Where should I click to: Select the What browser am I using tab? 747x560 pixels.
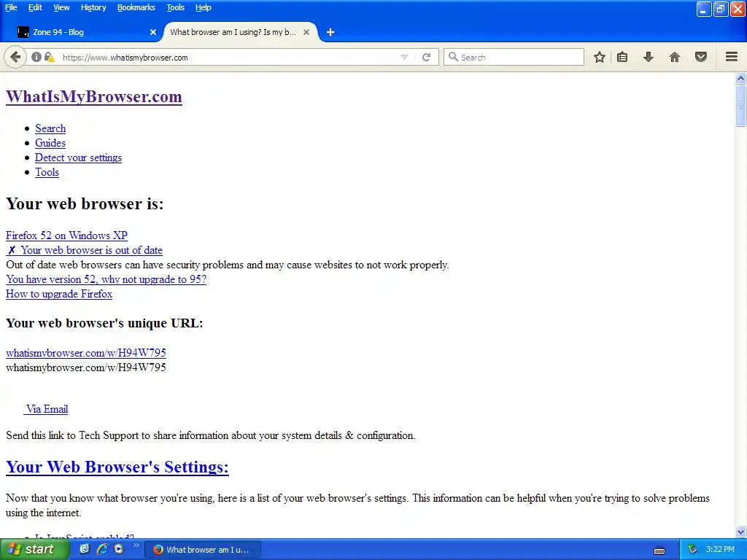click(239, 32)
